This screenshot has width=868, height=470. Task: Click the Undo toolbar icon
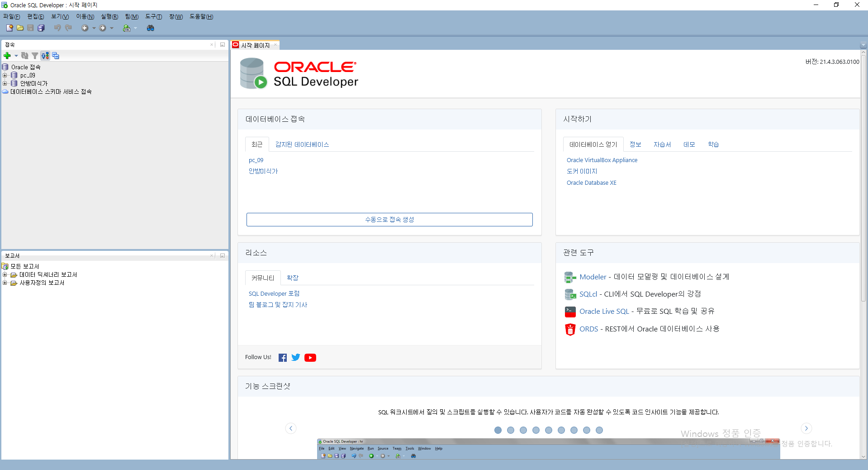[57, 28]
